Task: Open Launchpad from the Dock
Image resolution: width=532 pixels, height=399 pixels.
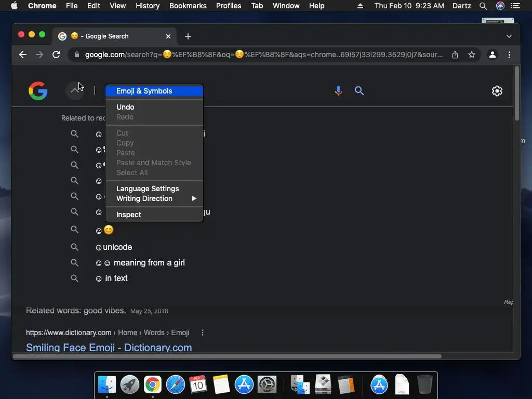Action: 130,385
